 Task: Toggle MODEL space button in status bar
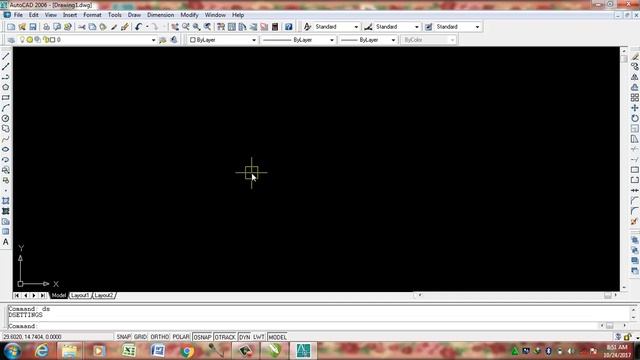277,337
